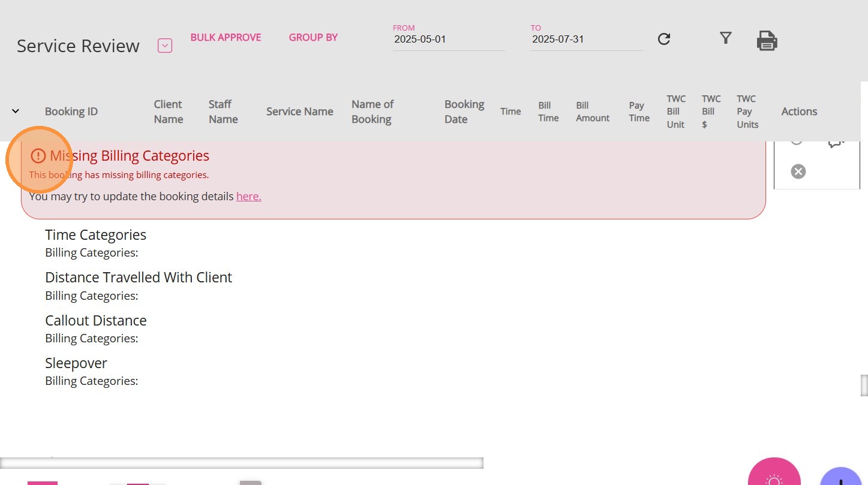Click the Time Categories heading

[96, 234]
